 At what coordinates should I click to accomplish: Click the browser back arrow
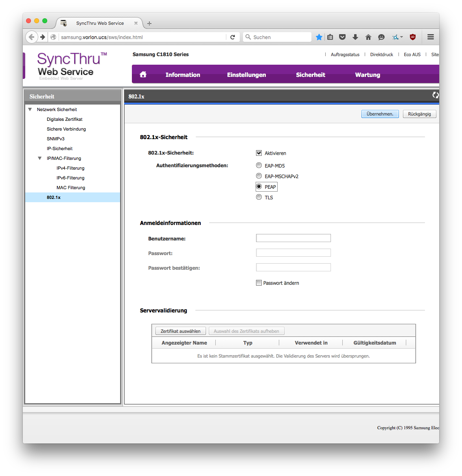click(31, 37)
